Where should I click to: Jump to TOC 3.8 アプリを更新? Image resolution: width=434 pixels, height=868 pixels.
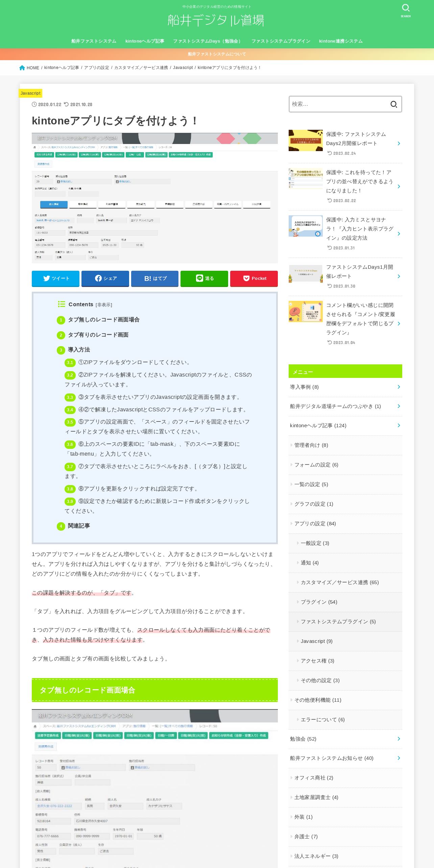(139, 489)
